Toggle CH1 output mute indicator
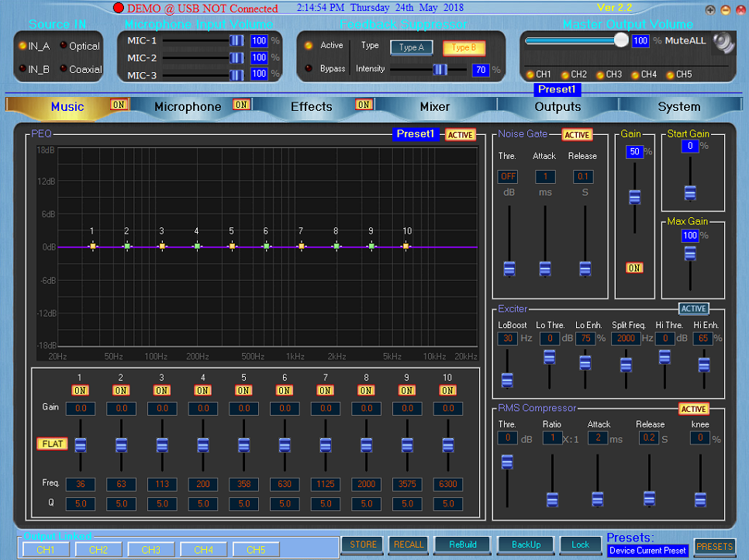This screenshot has height=560, width=749. click(530, 74)
